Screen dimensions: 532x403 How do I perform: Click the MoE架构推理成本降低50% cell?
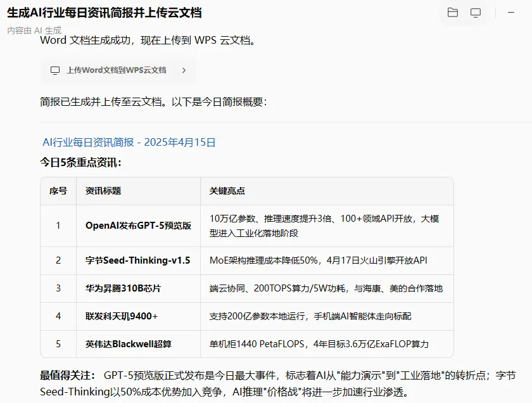(327, 260)
